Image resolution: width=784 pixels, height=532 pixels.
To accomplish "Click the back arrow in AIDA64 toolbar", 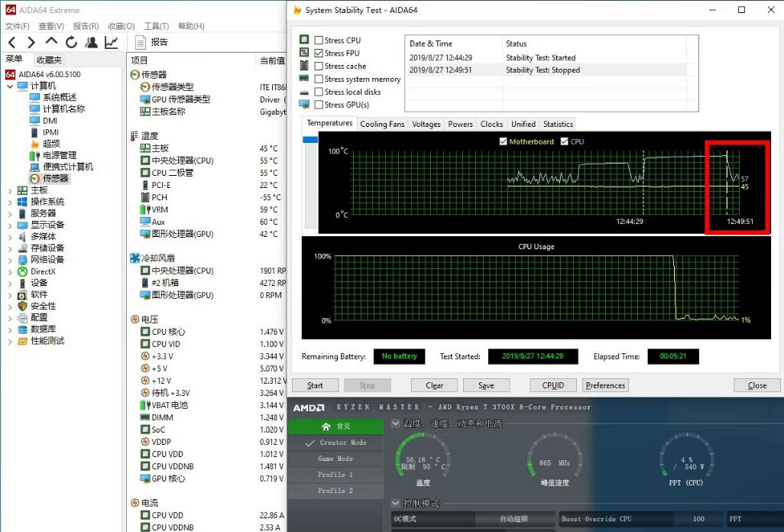I will point(12,43).
